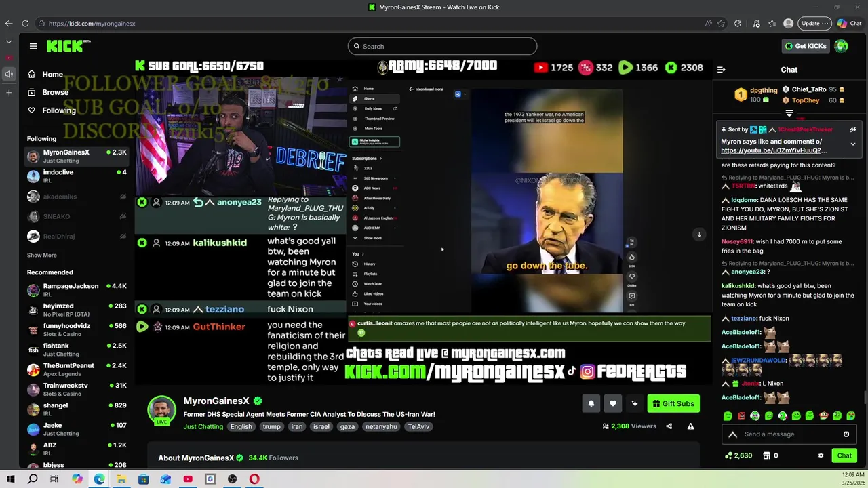868x488 pixels.
Task: Click the youtu.be link in pinned message
Action: pyautogui.click(x=774, y=150)
